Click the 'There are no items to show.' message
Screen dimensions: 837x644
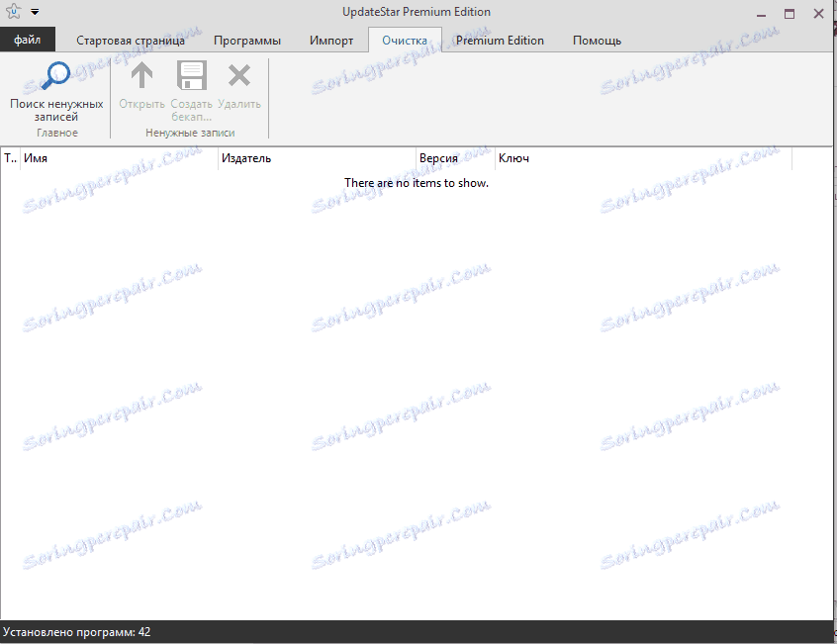(417, 183)
